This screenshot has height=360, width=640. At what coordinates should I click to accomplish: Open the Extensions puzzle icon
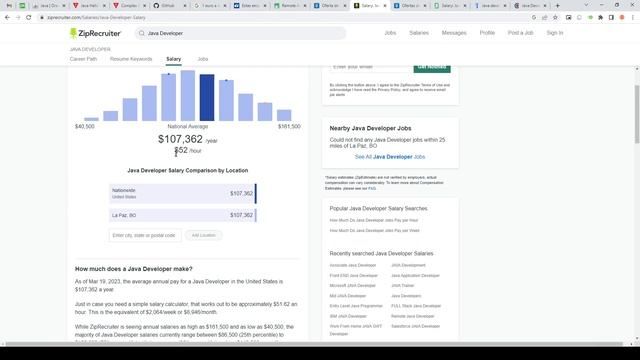click(x=600, y=18)
